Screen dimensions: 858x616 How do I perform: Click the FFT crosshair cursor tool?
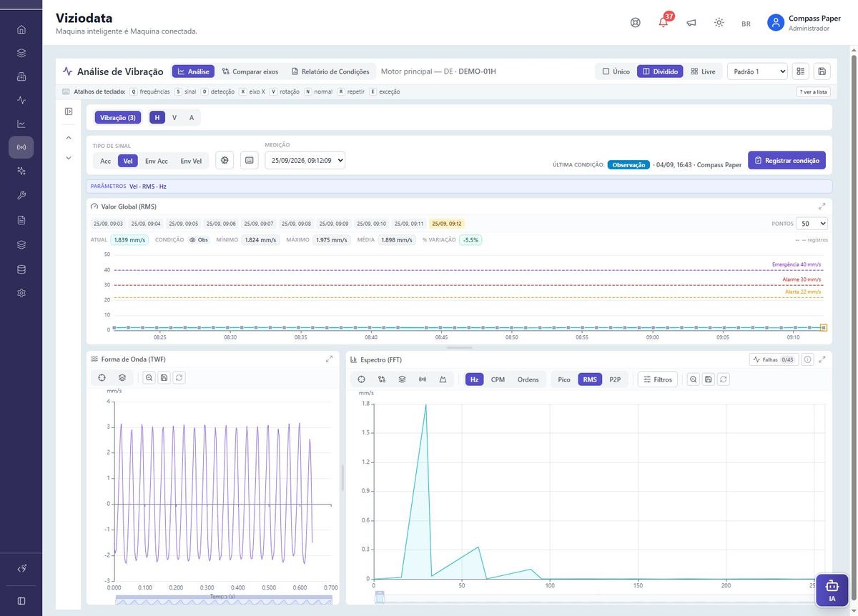pos(361,379)
